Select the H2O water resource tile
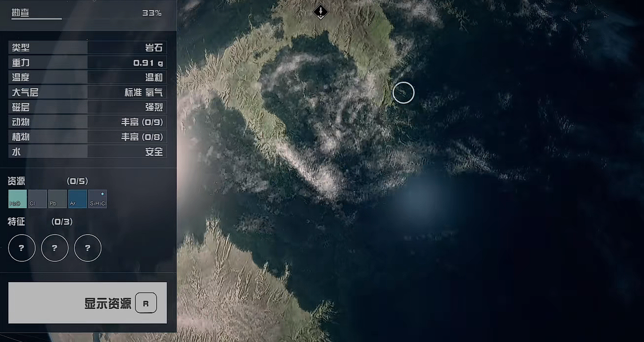This screenshot has height=342, width=644. (x=18, y=199)
